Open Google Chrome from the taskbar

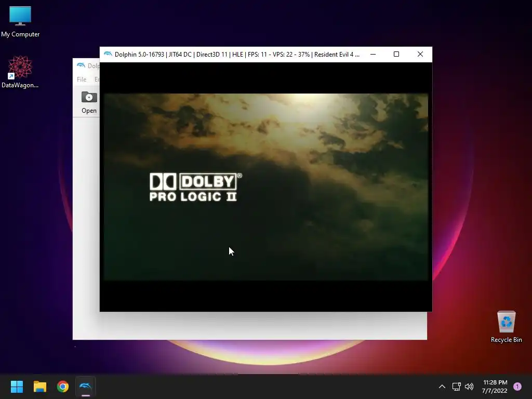pos(63,387)
